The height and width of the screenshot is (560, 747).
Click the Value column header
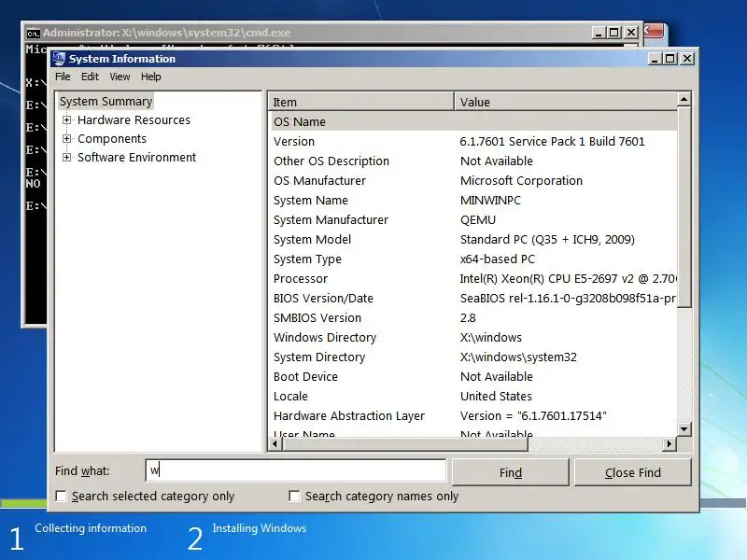pyautogui.click(x=566, y=102)
